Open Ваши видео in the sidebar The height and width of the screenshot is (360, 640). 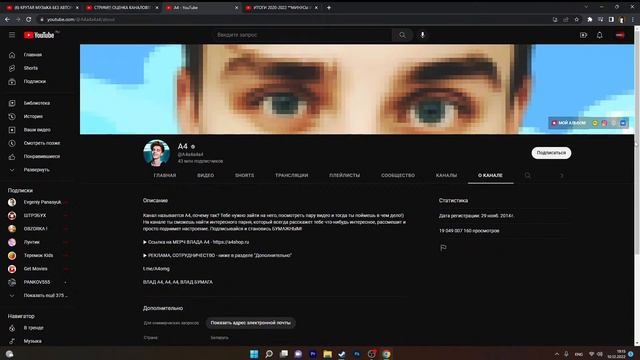38,130
